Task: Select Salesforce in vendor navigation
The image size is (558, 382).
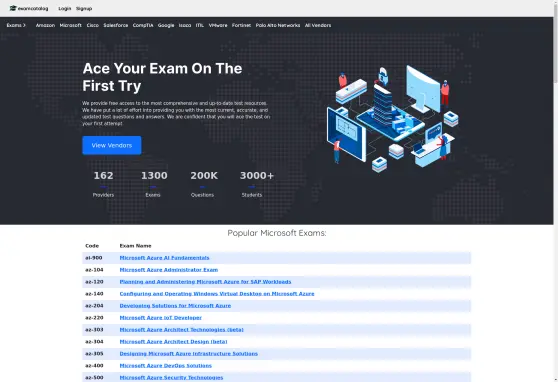Action: 116,25
